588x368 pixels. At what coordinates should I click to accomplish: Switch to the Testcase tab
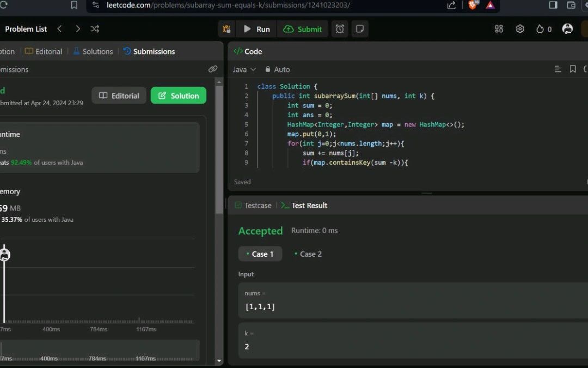coord(253,206)
